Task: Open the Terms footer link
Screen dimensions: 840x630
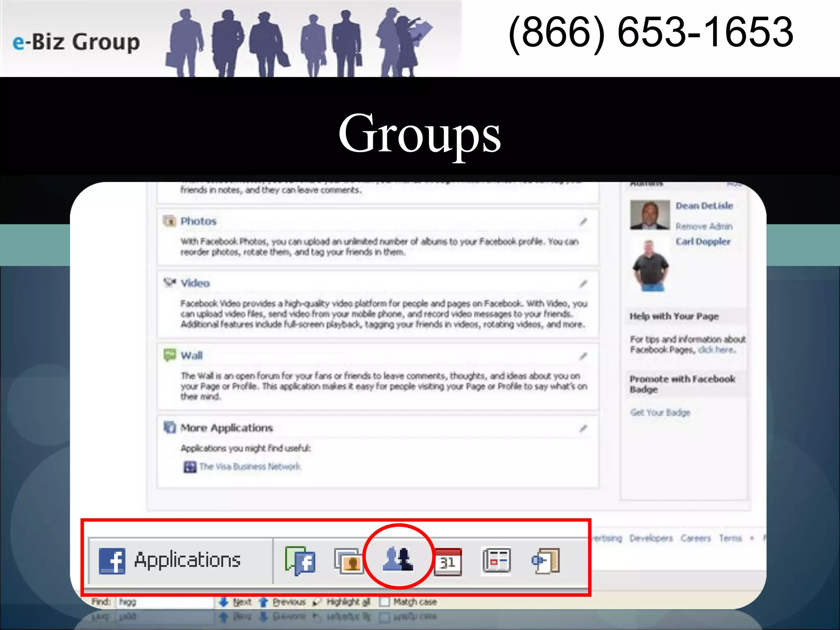Action: 730,538
